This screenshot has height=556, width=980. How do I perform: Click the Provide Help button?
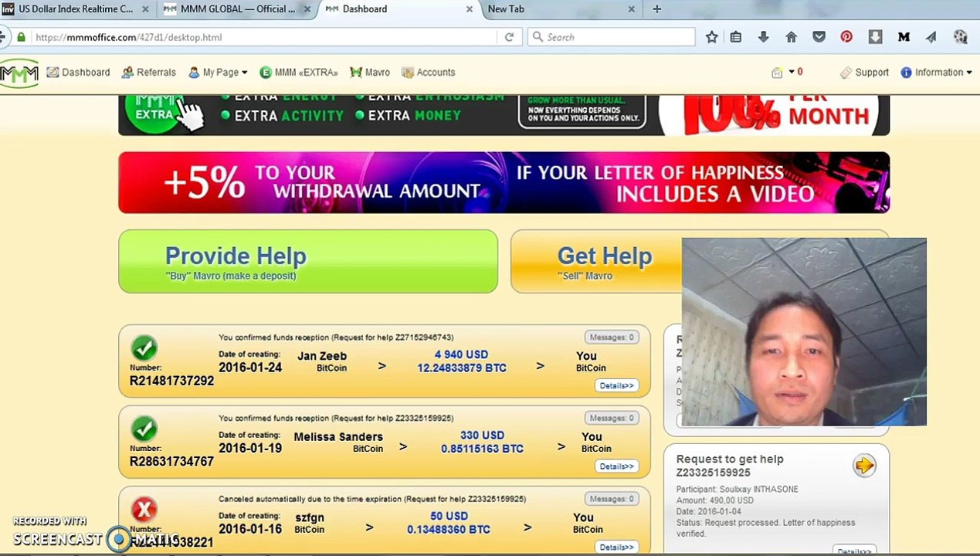[308, 262]
